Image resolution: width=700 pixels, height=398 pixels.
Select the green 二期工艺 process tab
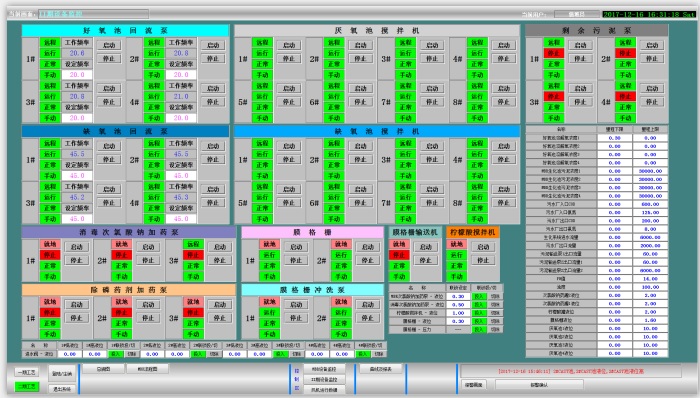27,386
